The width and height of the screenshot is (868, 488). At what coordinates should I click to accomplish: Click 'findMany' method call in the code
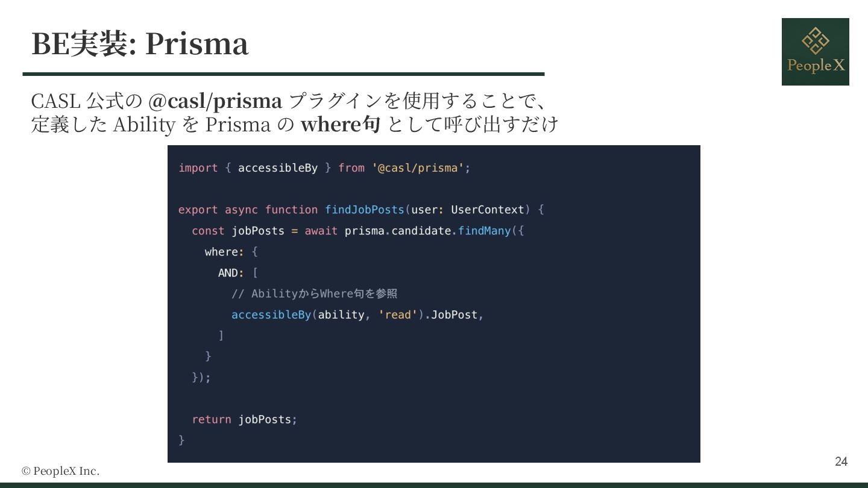pos(484,231)
